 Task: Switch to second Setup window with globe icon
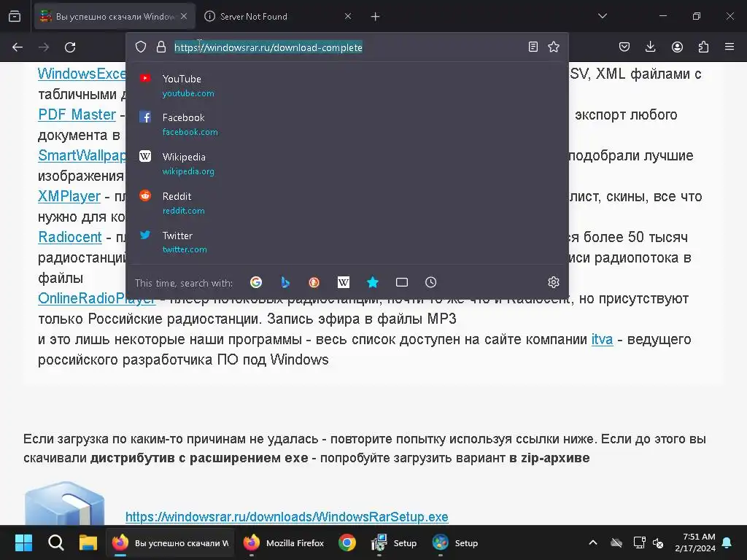pyautogui.click(x=455, y=542)
